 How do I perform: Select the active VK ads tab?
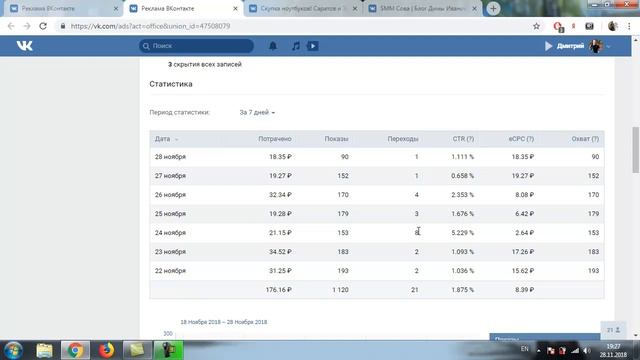tap(183, 9)
